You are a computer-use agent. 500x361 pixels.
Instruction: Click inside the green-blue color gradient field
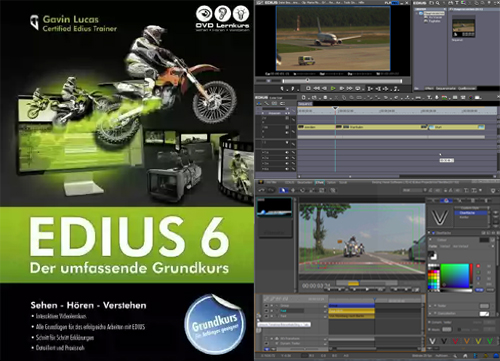pyautogui.click(x=455, y=276)
